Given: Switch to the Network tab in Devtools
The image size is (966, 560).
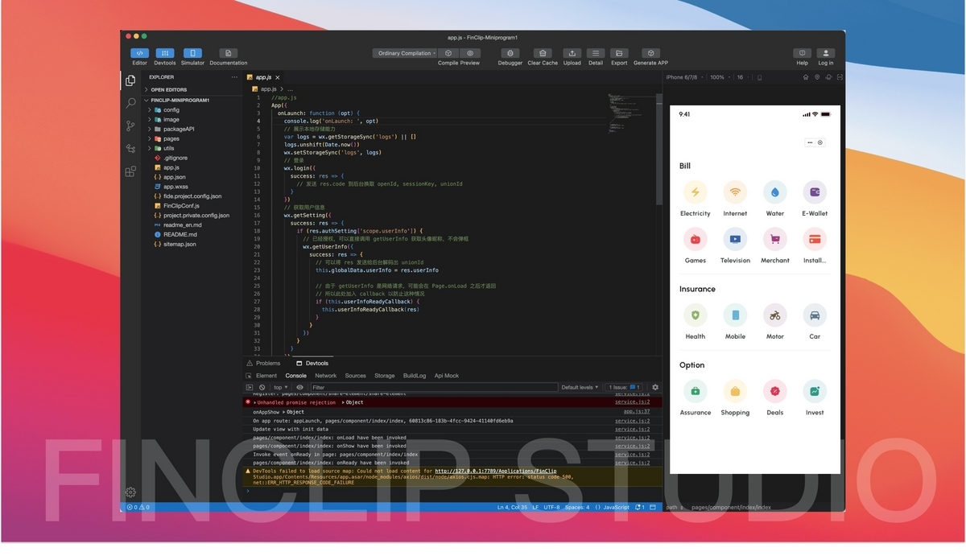Looking at the screenshot, I should 325,375.
